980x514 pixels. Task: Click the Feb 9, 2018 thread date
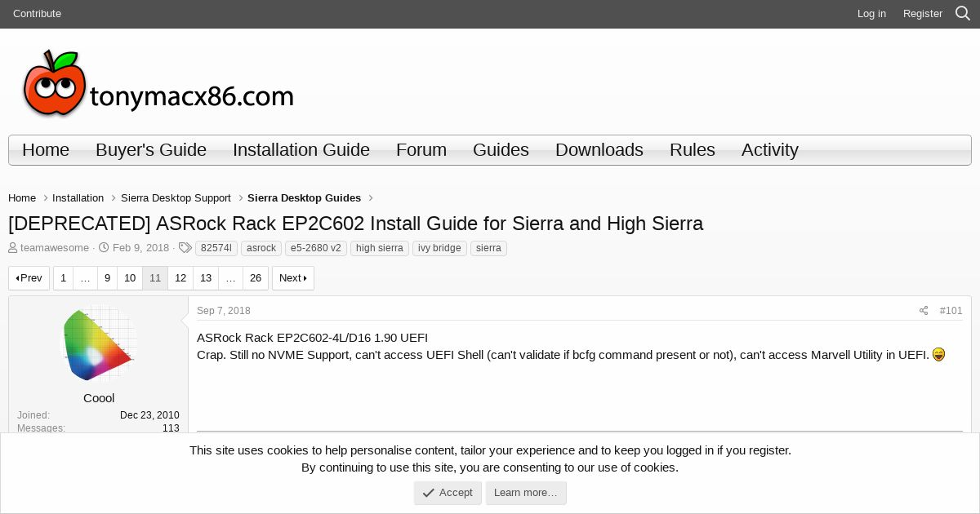(x=140, y=248)
